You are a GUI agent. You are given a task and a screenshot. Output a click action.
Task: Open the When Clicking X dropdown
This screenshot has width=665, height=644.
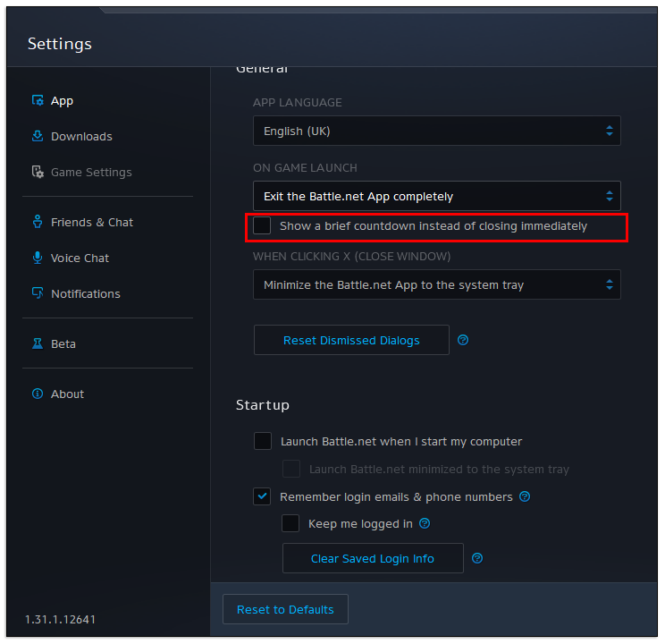[437, 284]
